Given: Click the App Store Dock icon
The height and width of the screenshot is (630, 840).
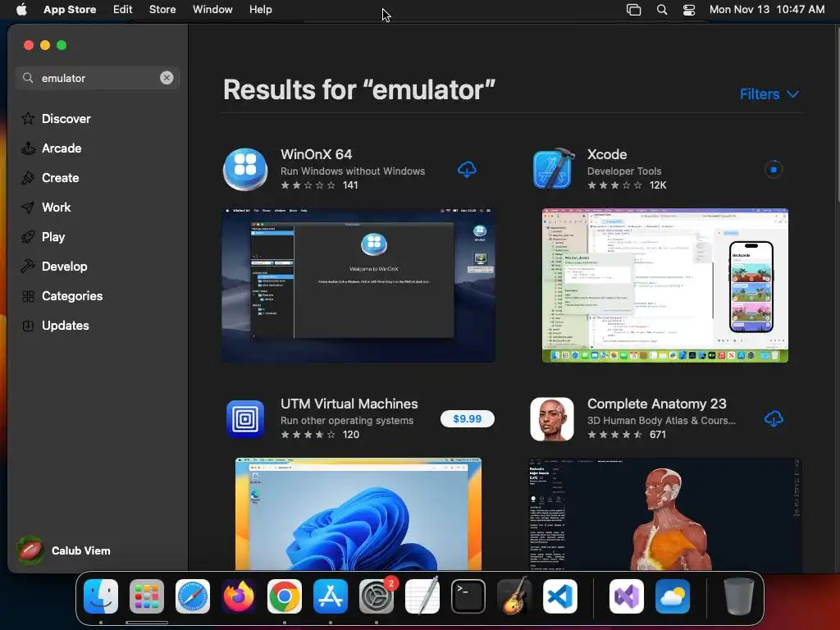Looking at the screenshot, I should pos(331,596).
